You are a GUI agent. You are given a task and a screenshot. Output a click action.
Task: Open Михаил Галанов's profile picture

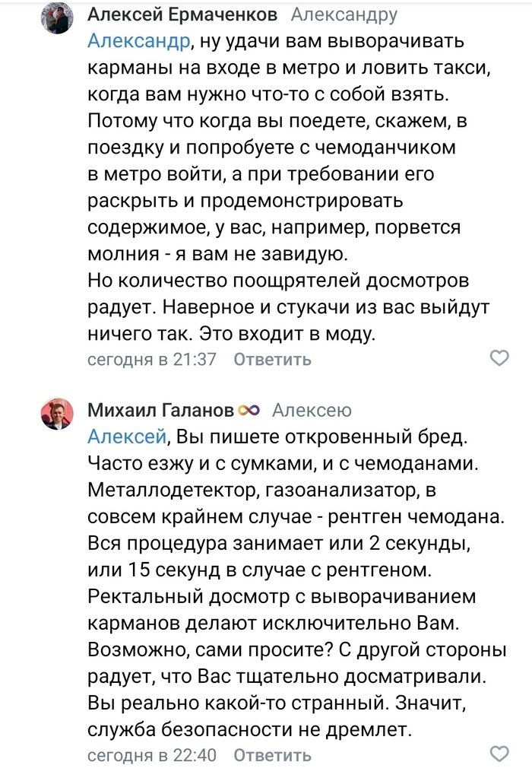pos(57,414)
